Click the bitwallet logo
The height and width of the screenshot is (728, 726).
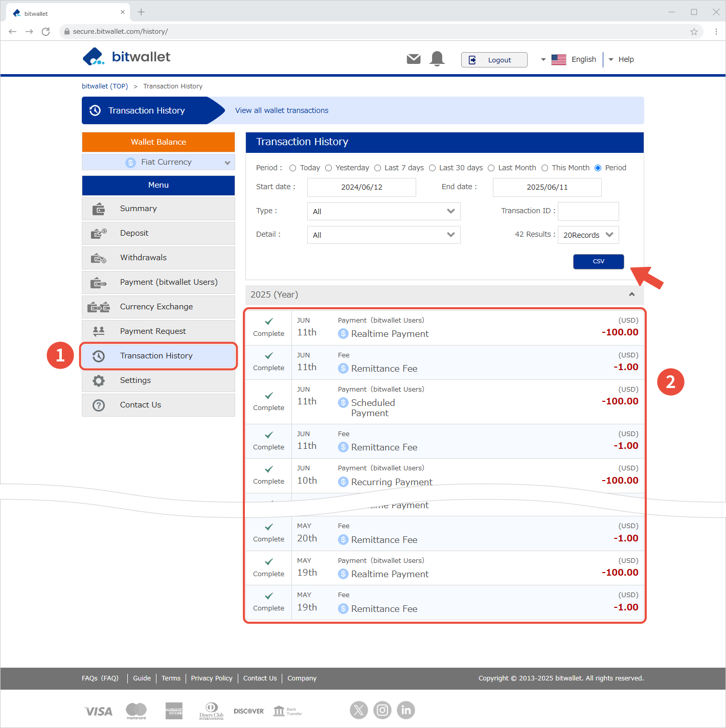point(127,57)
